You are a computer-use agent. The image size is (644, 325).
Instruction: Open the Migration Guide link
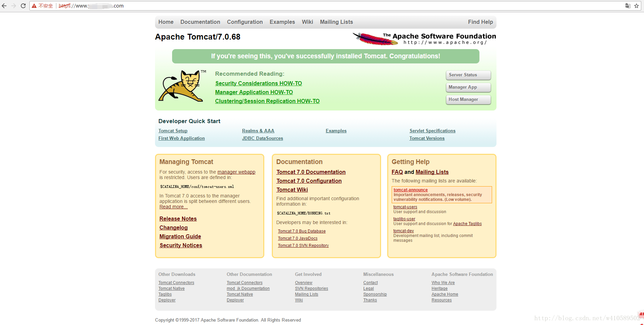[x=180, y=236]
